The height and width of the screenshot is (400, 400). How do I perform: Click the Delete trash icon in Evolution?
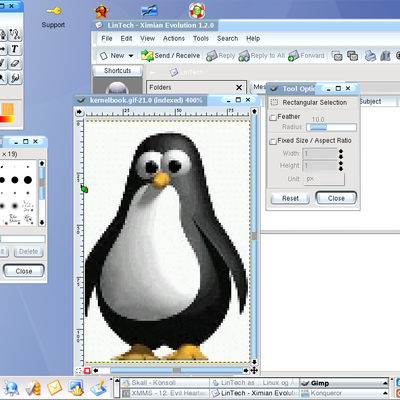coord(386,56)
